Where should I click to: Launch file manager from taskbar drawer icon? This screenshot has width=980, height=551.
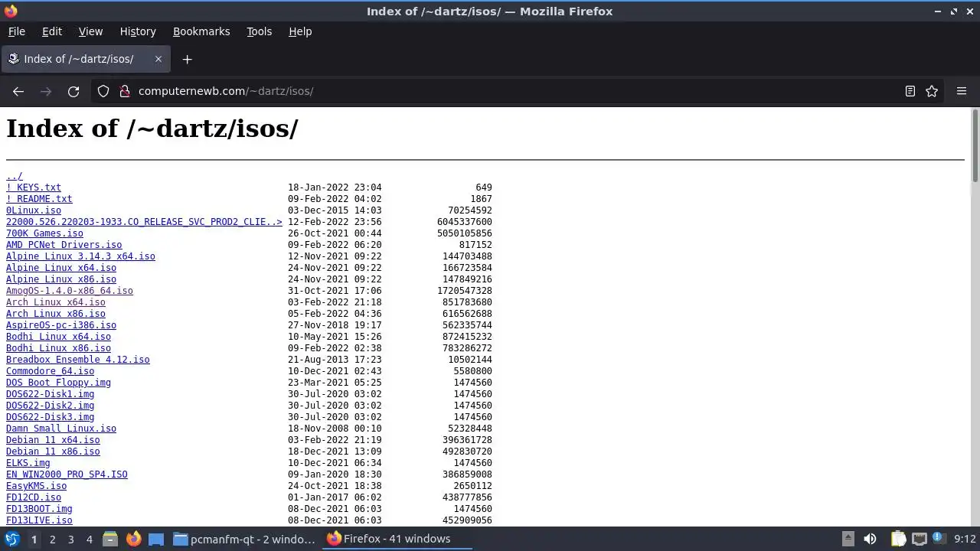[x=110, y=539]
